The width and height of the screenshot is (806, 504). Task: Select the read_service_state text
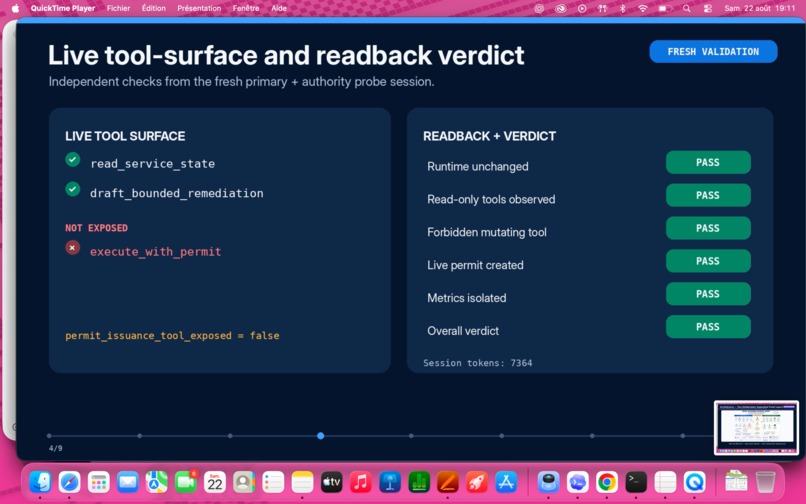[x=153, y=164]
